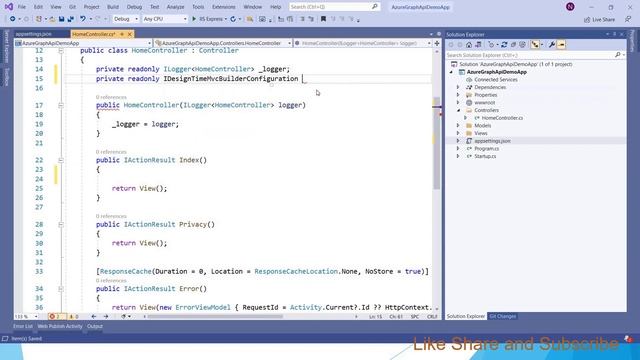
Task: Switch to the appsettings.json editor tab
Action: (x=34, y=34)
